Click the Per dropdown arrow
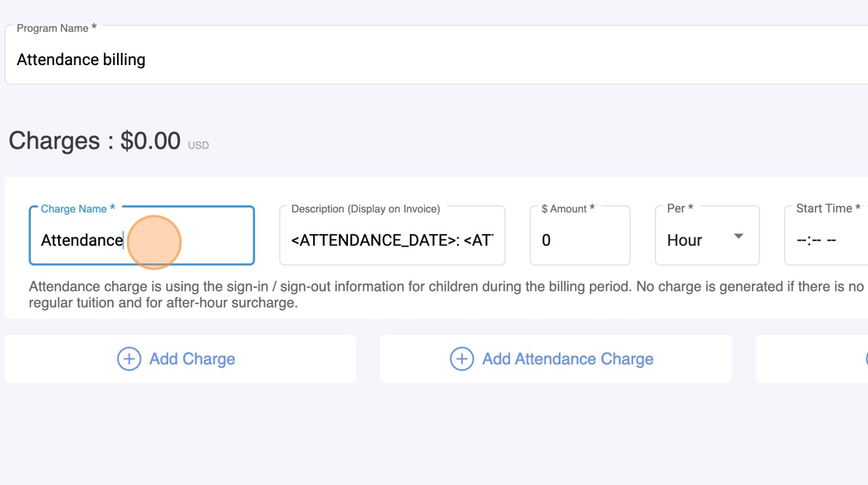Screen dimensions: 868x485 pyautogui.click(x=739, y=236)
